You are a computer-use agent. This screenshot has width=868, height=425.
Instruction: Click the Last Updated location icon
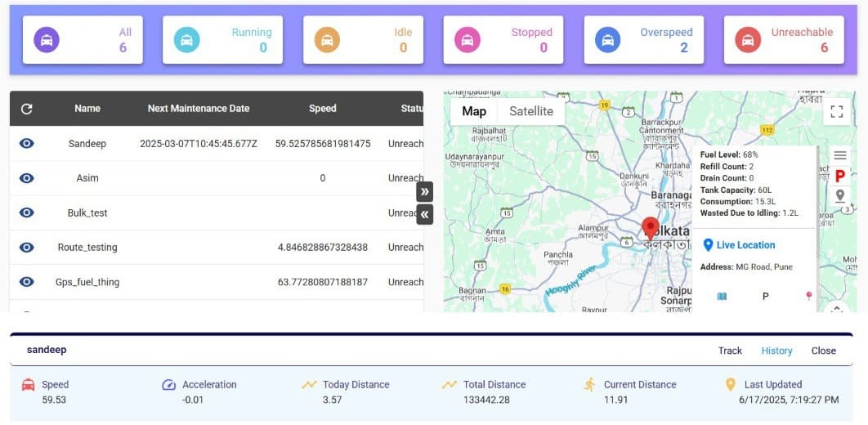730,385
